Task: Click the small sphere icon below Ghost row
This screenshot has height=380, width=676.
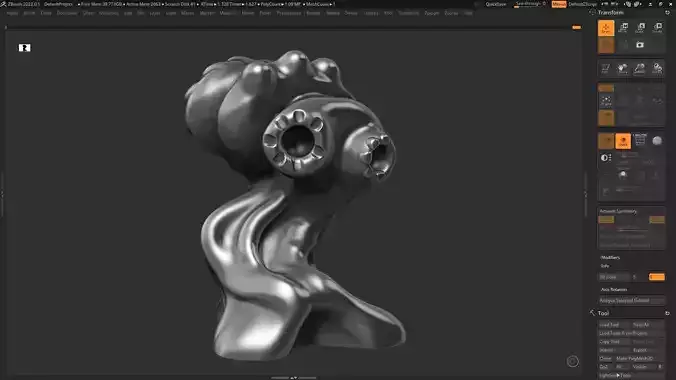Action: [623, 175]
